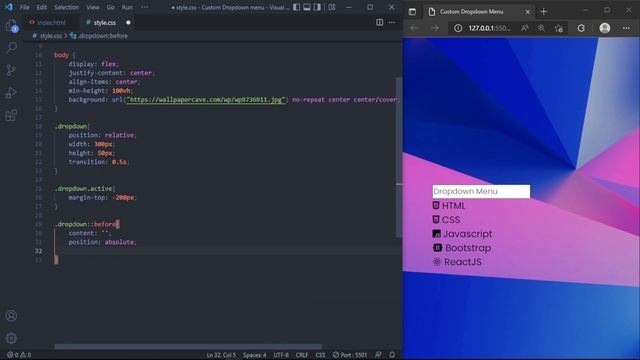Open the View menu
The width and height of the screenshot is (640, 360).
[93, 7]
